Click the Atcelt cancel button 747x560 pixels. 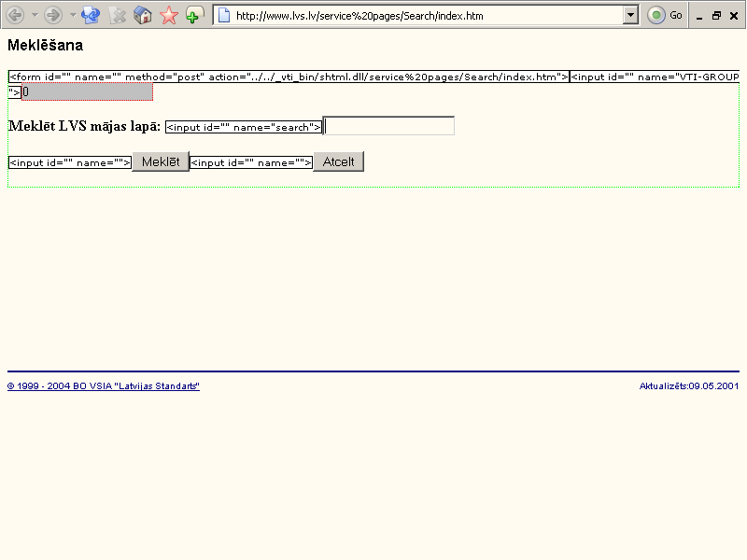click(x=338, y=161)
